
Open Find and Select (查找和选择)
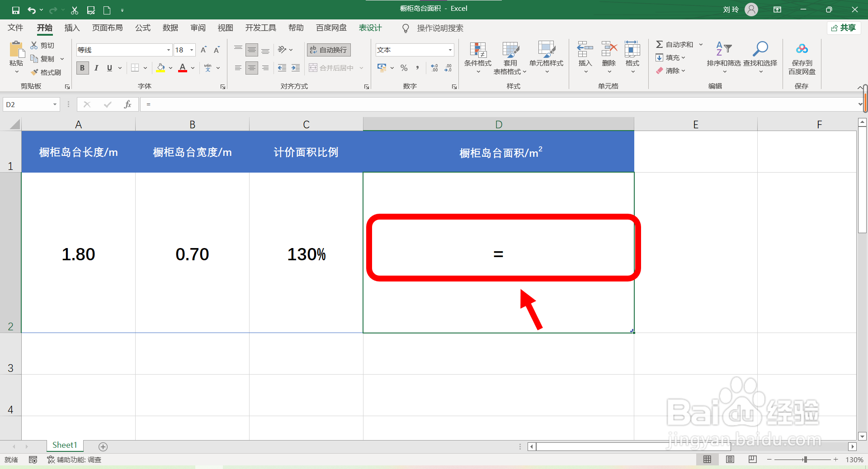coord(760,57)
